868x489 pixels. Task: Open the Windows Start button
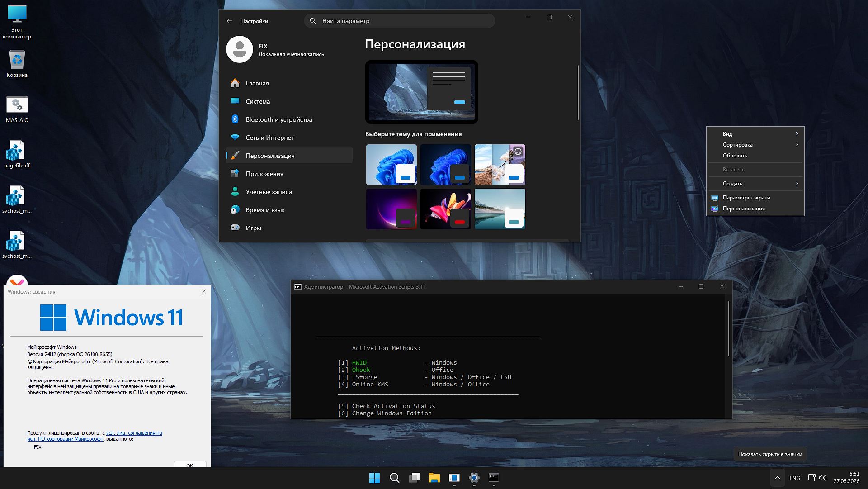click(x=374, y=478)
